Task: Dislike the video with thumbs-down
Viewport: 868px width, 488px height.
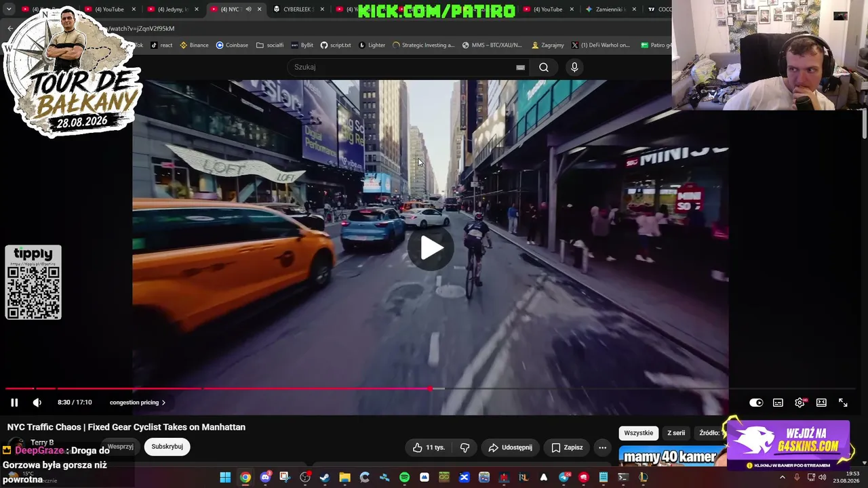Action: [x=465, y=447]
